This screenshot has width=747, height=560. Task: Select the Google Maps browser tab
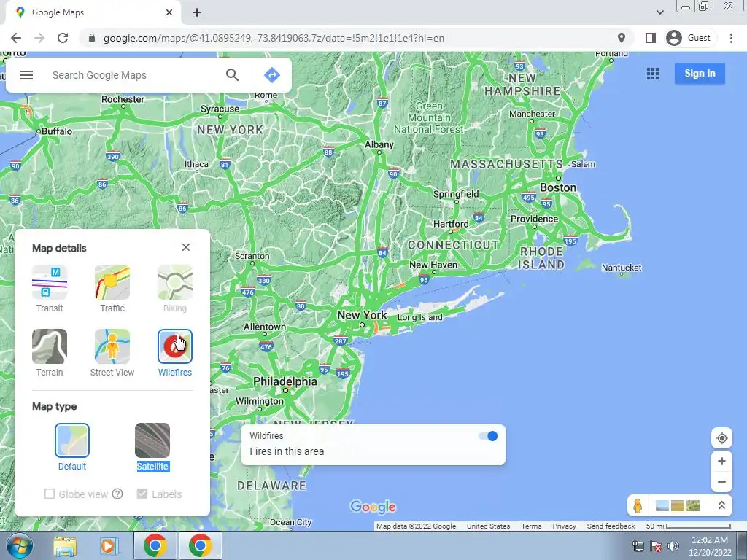pyautogui.click(x=93, y=12)
